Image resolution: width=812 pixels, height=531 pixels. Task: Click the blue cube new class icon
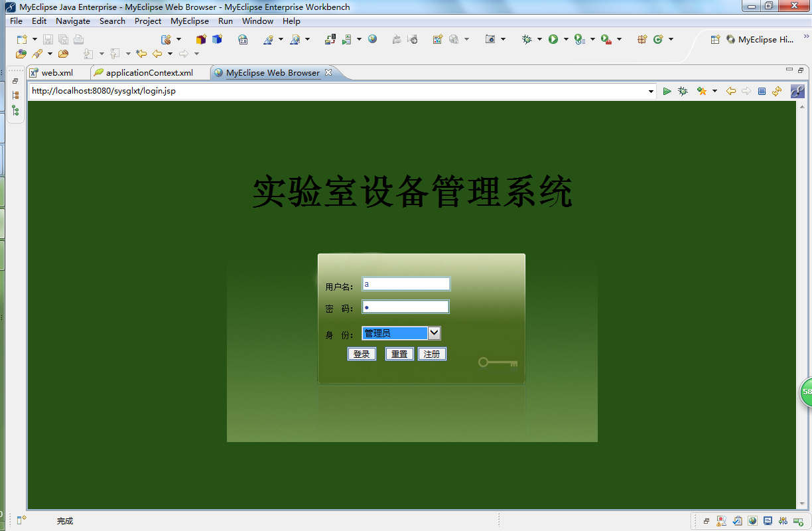(x=217, y=40)
